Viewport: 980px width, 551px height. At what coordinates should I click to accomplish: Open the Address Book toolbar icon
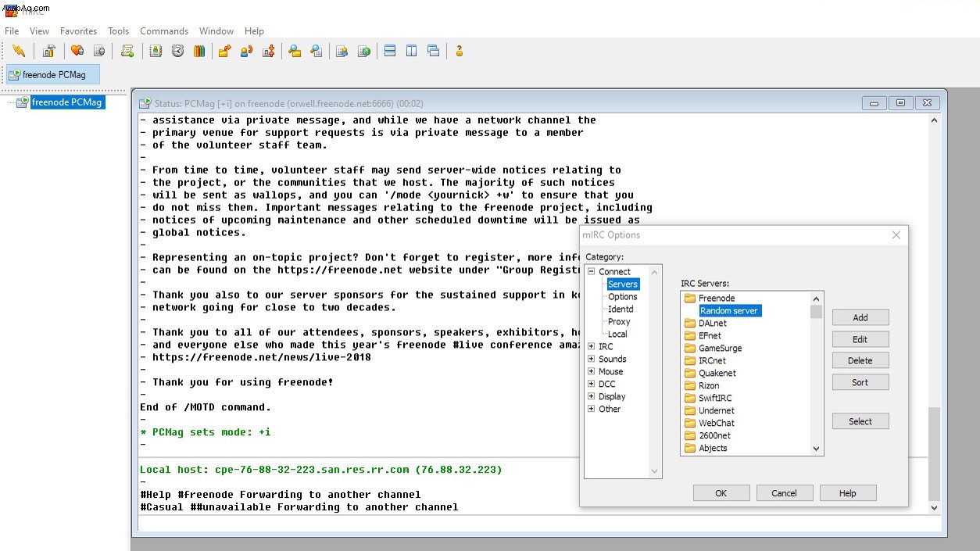(x=156, y=52)
